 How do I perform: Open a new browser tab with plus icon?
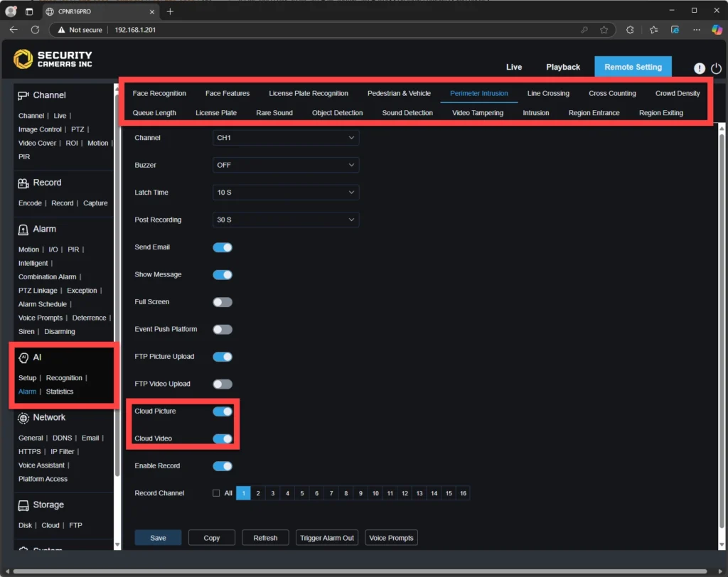pyautogui.click(x=170, y=11)
